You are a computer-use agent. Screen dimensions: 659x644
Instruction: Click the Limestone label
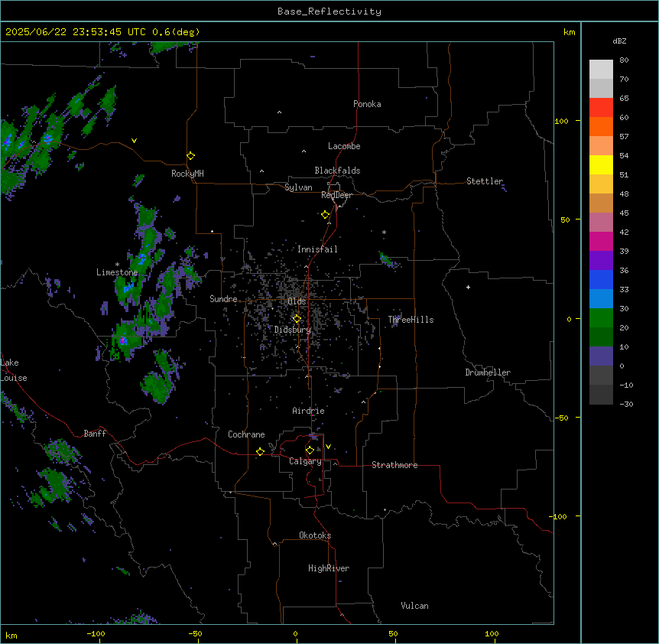pos(117,272)
